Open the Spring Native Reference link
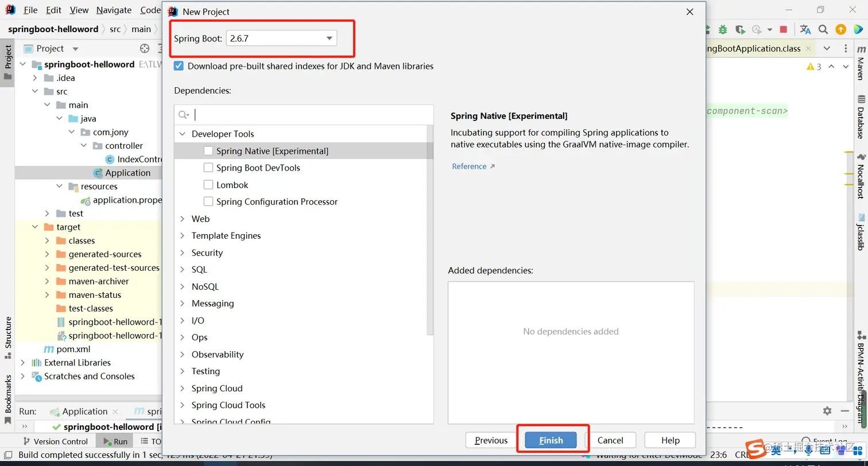Screen dimensions: 868x466 (473, 166)
